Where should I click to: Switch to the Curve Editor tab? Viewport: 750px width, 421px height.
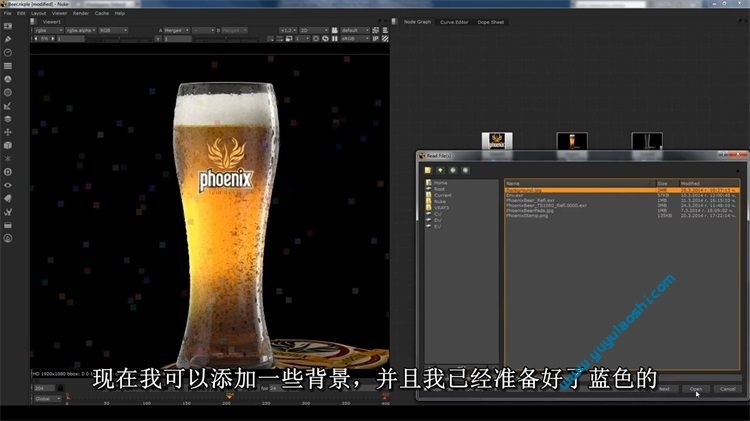point(454,22)
